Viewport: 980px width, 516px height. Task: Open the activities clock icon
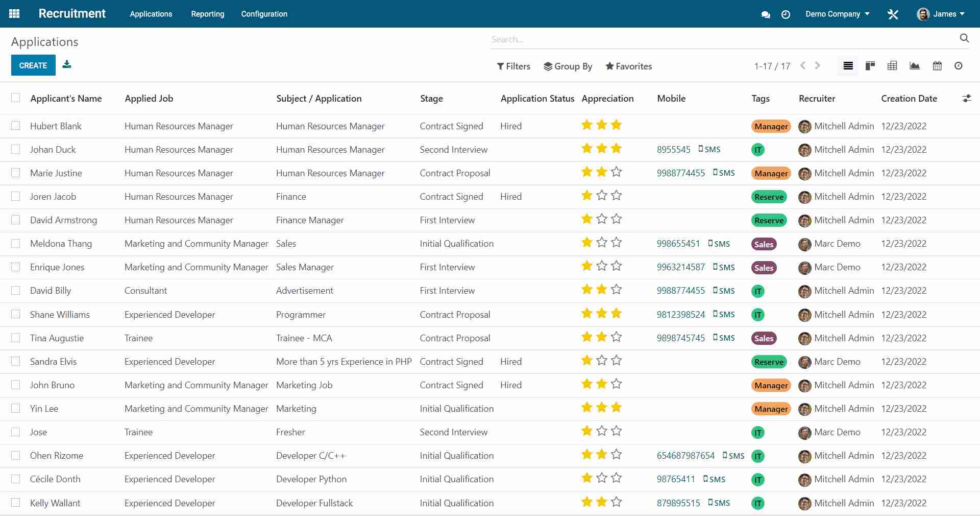coord(786,14)
